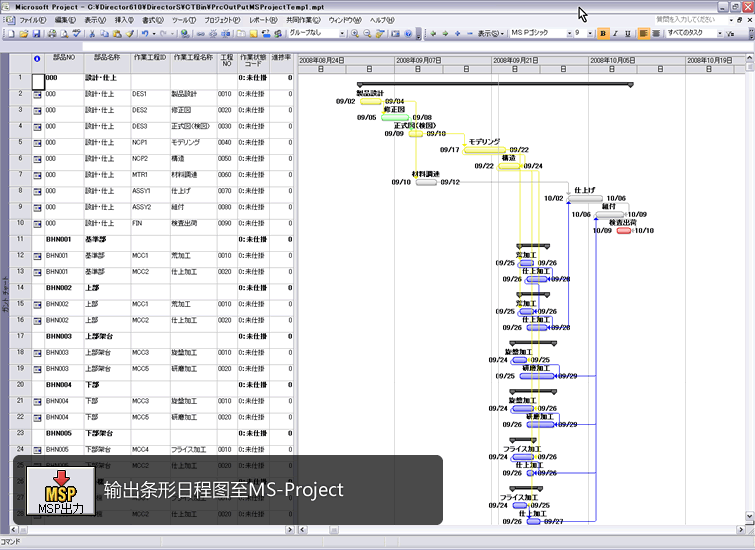Image resolution: width=755 pixels, height=550 pixels.
Task: Indent the task with the right green arrow
Action: tap(445, 34)
